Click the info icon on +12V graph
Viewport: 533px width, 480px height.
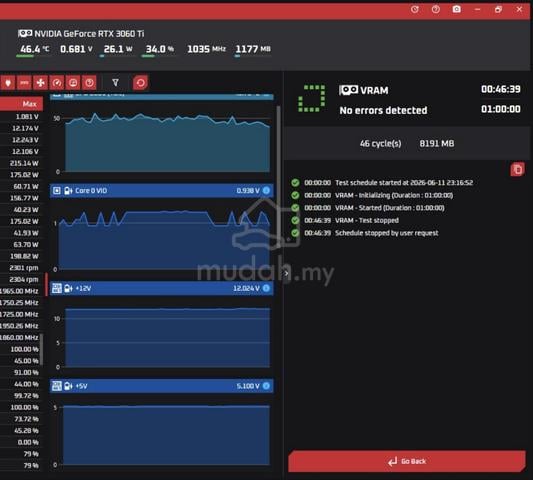266,288
